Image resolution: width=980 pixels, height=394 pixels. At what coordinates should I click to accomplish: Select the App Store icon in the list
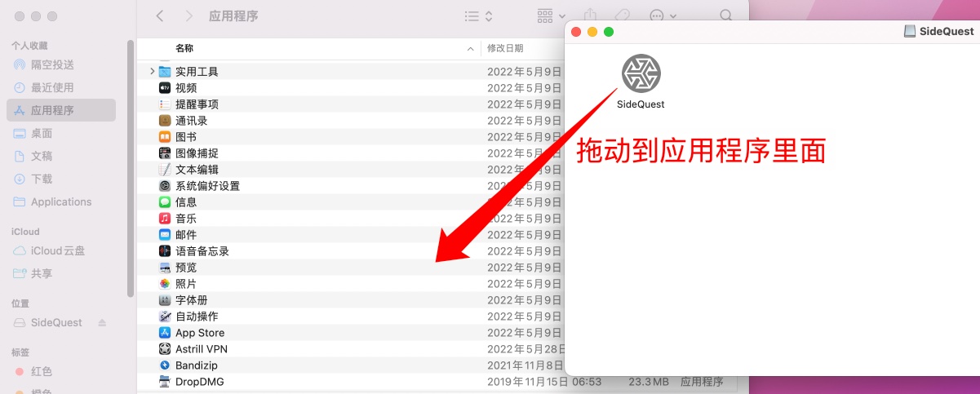pos(164,333)
